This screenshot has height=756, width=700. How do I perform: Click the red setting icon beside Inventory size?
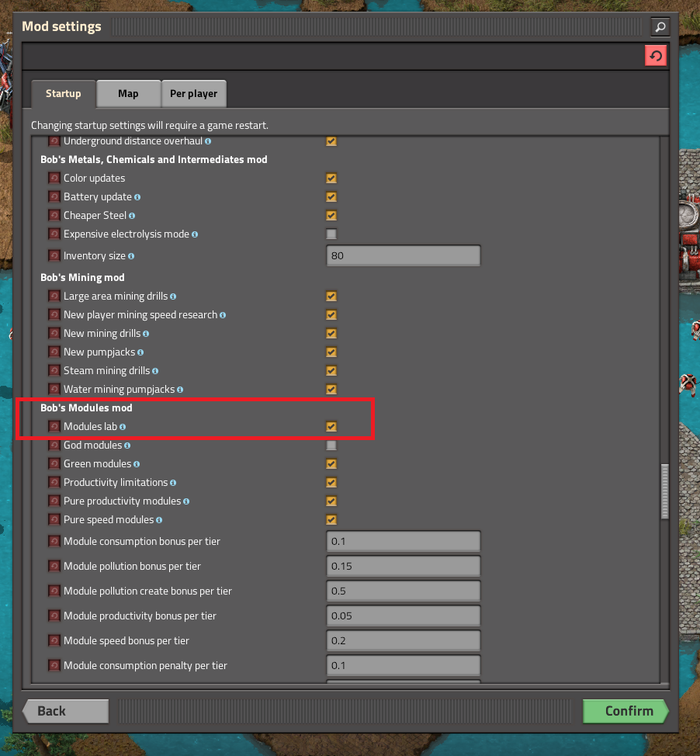54,255
